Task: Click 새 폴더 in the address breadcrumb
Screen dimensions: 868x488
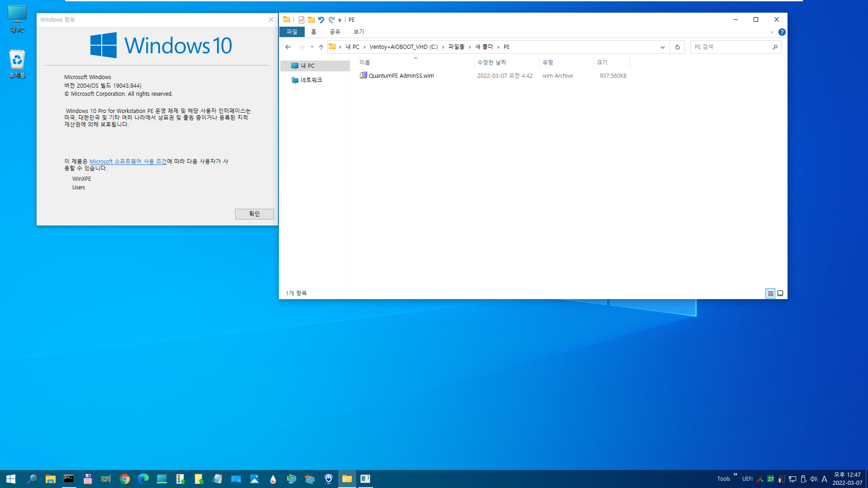Action: click(x=484, y=47)
